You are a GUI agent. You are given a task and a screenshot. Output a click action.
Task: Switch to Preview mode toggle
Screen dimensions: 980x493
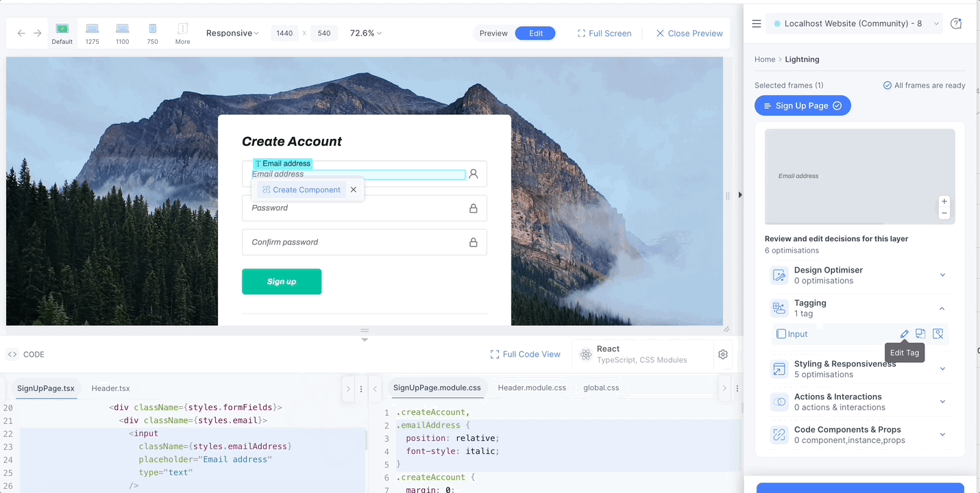(x=493, y=33)
